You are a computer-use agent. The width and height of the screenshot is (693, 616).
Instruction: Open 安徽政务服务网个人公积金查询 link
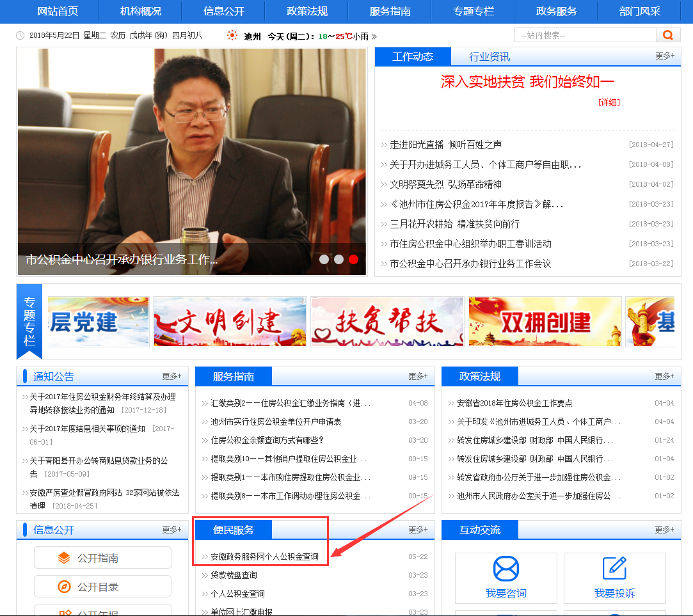[x=264, y=557]
